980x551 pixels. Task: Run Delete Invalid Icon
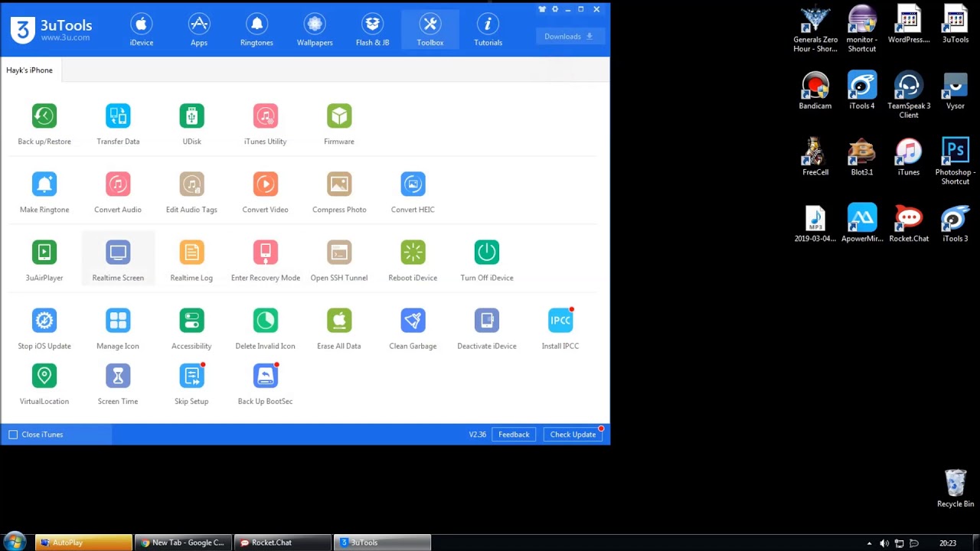click(265, 329)
